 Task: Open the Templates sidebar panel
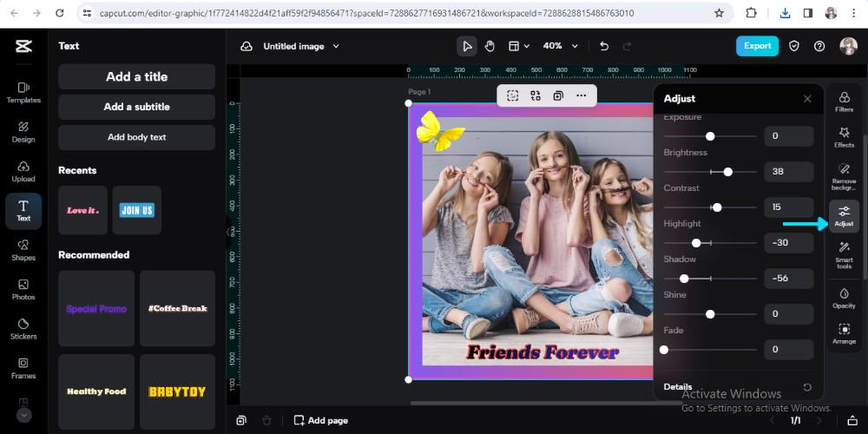point(23,93)
